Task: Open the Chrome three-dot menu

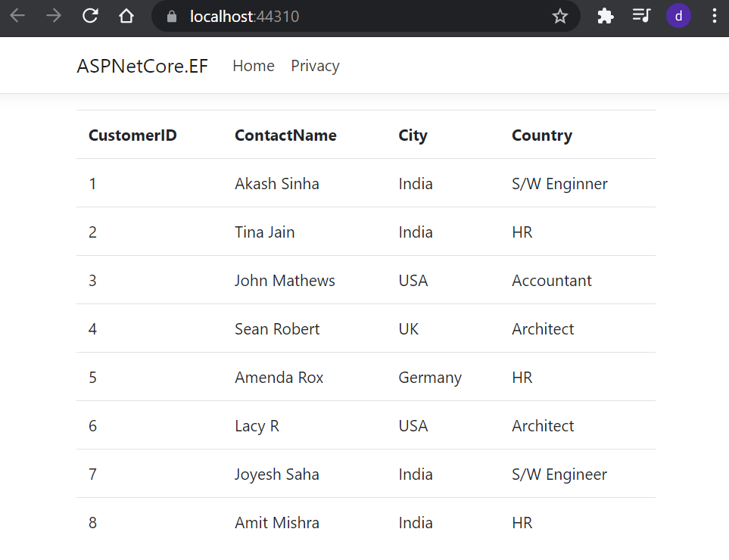Action: (714, 16)
